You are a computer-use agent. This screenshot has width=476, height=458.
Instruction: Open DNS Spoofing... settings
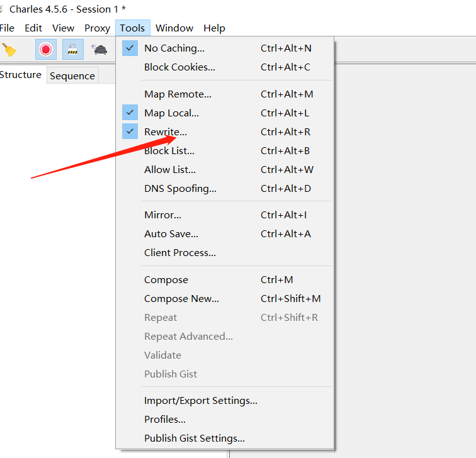tap(225, 188)
